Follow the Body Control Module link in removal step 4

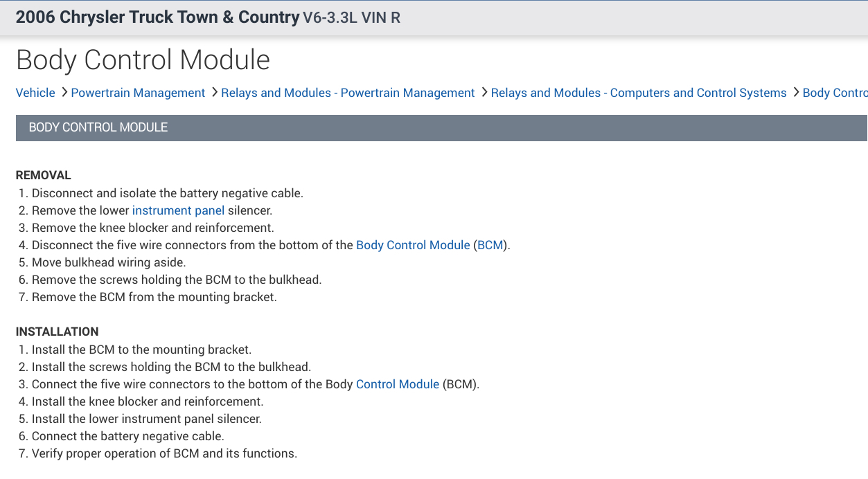(x=413, y=245)
